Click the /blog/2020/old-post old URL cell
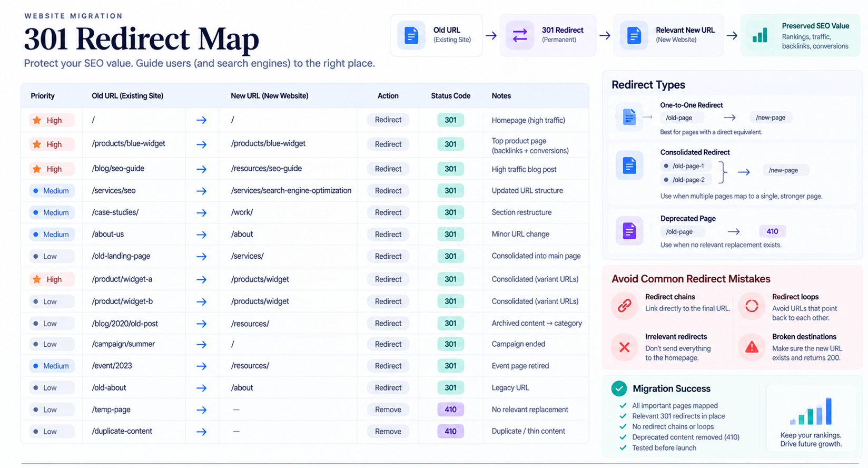This screenshot has height=468, width=868. pos(125,324)
